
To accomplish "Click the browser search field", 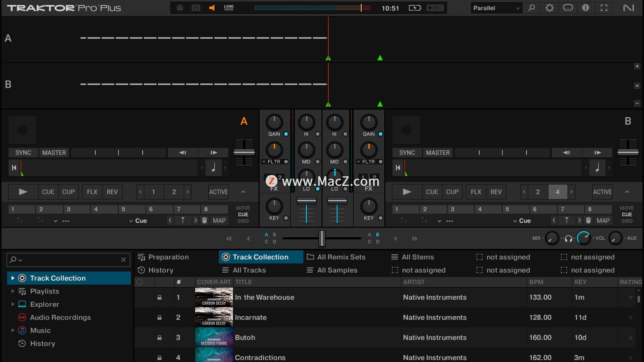I will [x=68, y=260].
